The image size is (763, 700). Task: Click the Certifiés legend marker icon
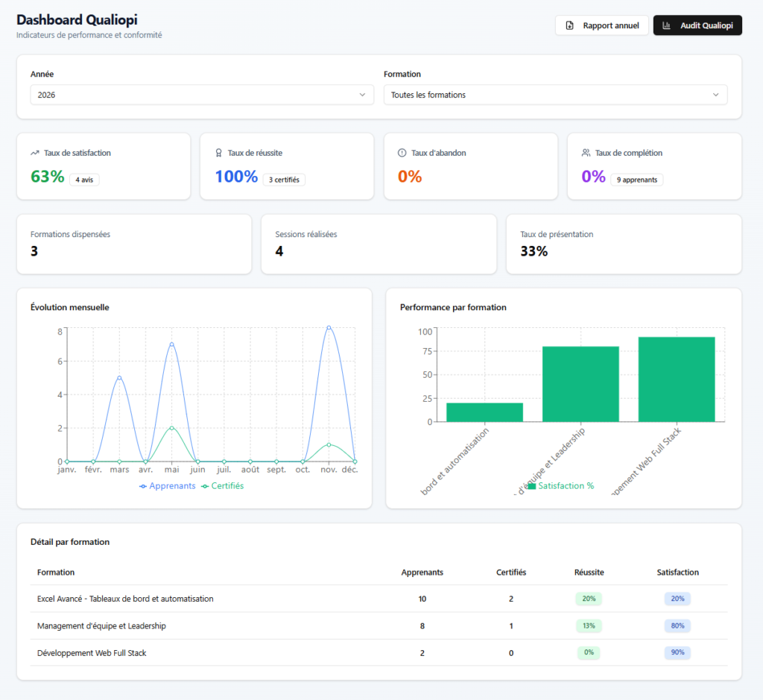click(x=205, y=486)
